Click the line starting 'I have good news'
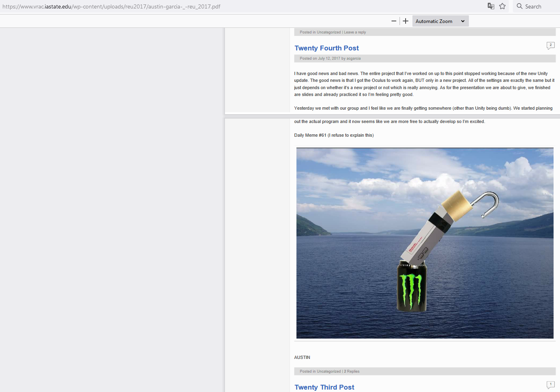Screen dimensions: 560x392 click(x=421, y=73)
